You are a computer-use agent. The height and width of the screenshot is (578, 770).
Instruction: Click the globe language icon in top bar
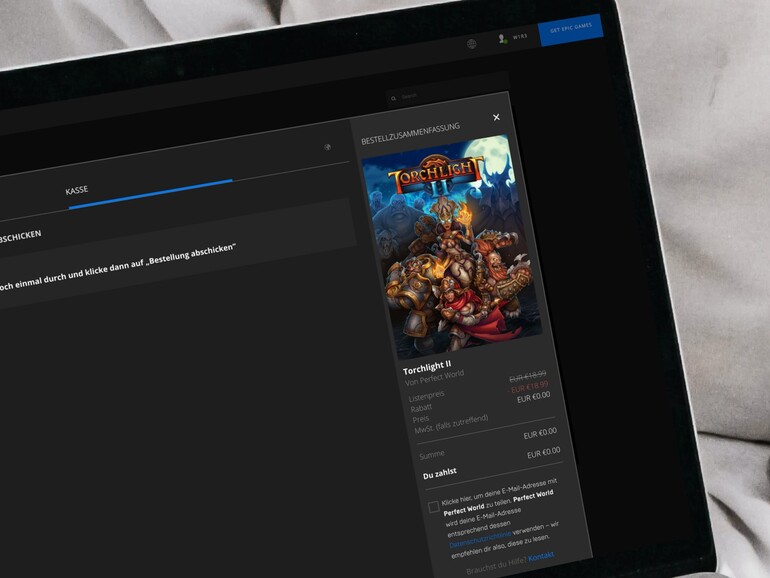(471, 44)
